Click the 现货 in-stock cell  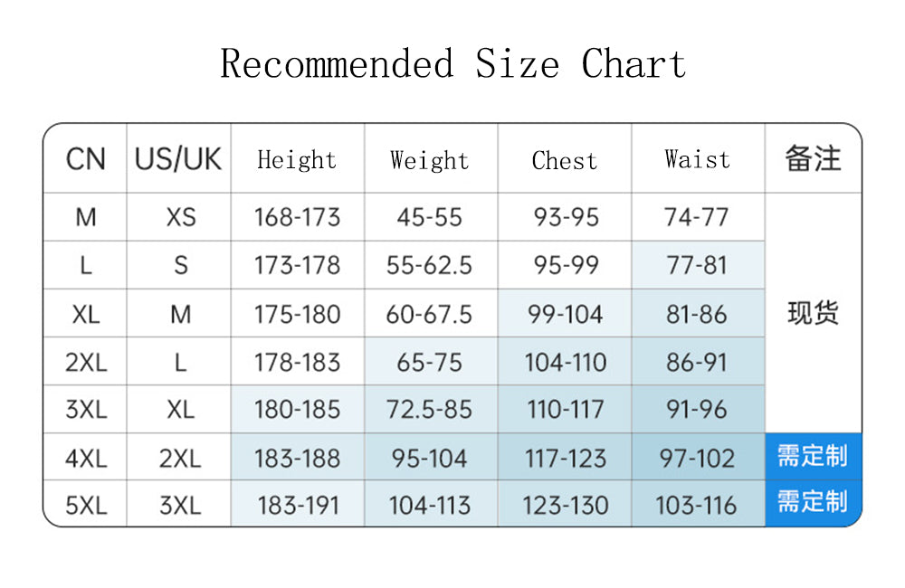(x=813, y=313)
